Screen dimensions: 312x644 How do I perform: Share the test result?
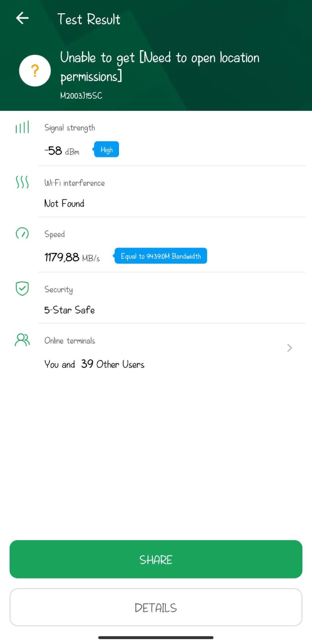coord(156,559)
